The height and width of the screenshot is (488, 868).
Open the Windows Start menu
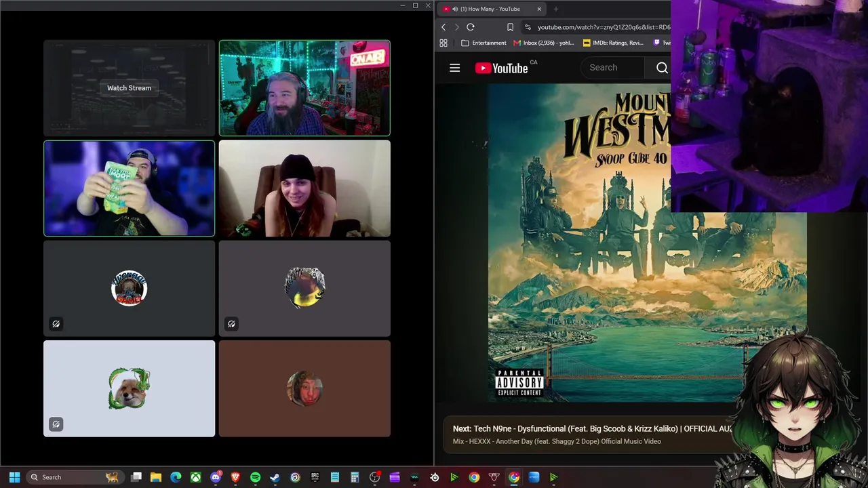click(14, 477)
